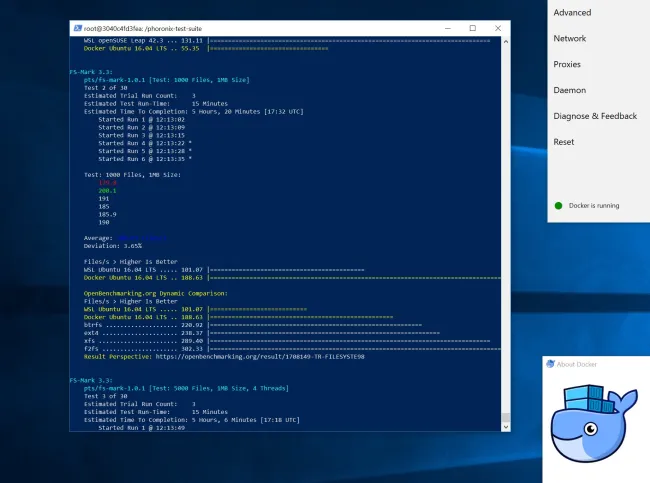Minimize the phoronix-test-suite terminal window
The image size is (650, 483).
448,28
